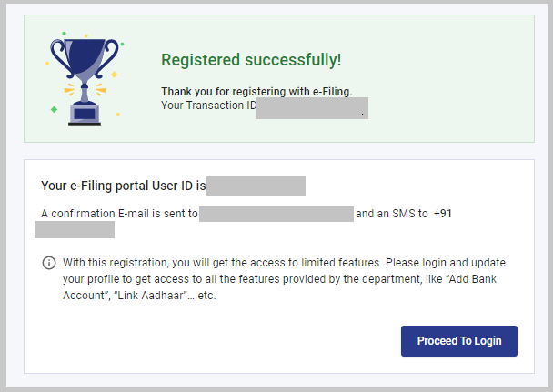
Task: Click the trophy's grey pedestal base
Action: click(85, 113)
